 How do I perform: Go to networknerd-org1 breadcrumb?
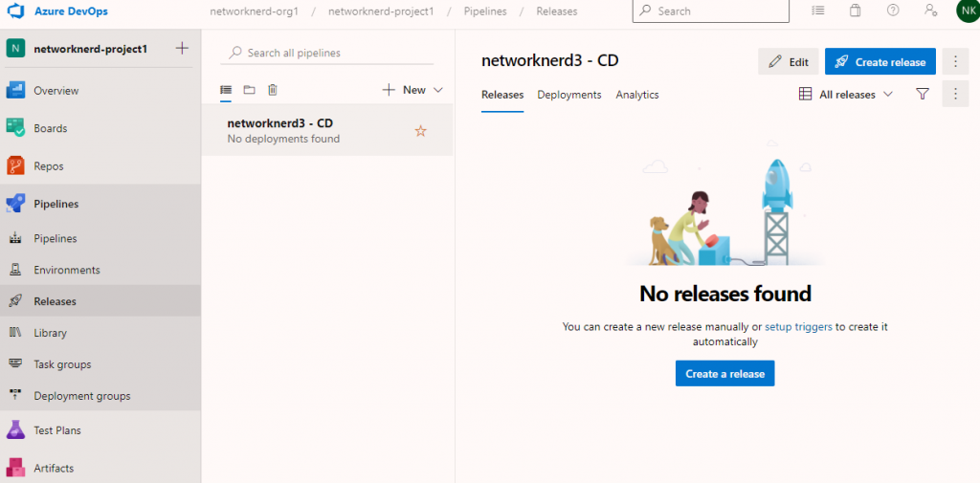[x=255, y=11]
